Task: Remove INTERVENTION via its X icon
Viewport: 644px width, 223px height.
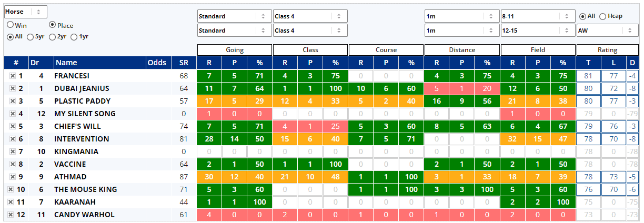Action: coord(12,139)
